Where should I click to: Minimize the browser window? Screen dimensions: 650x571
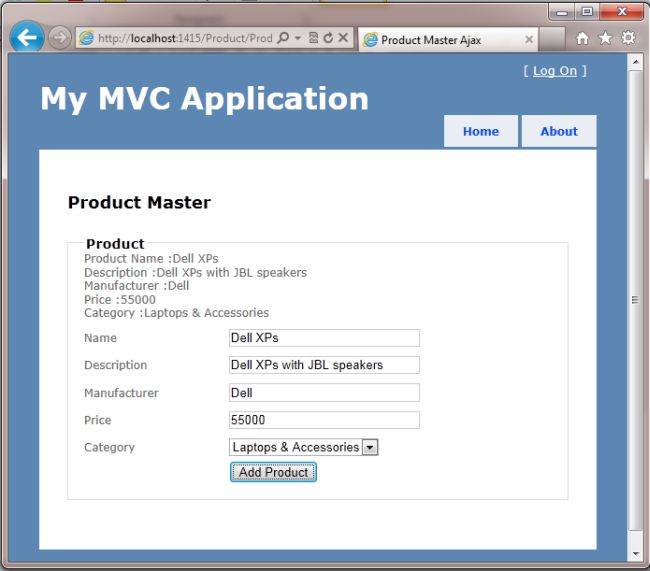coord(562,12)
